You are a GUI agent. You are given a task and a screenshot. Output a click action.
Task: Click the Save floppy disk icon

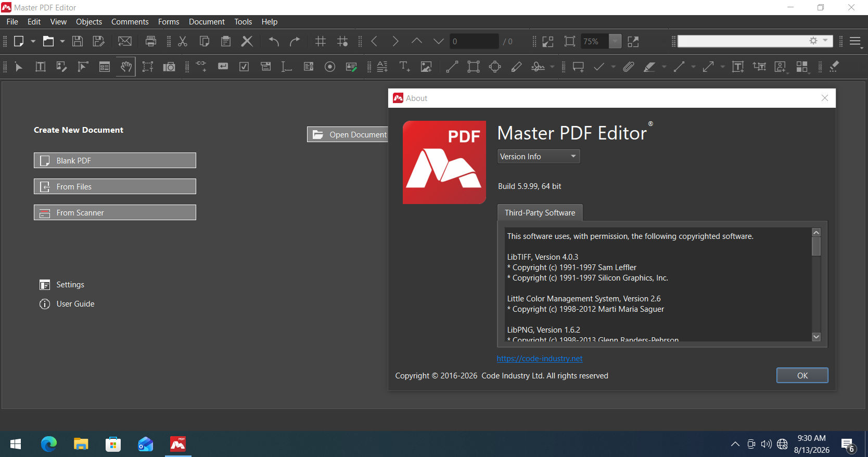point(78,41)
